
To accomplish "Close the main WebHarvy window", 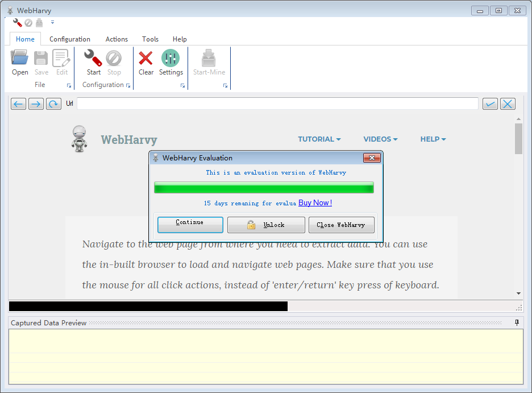I will pos(517,11).
